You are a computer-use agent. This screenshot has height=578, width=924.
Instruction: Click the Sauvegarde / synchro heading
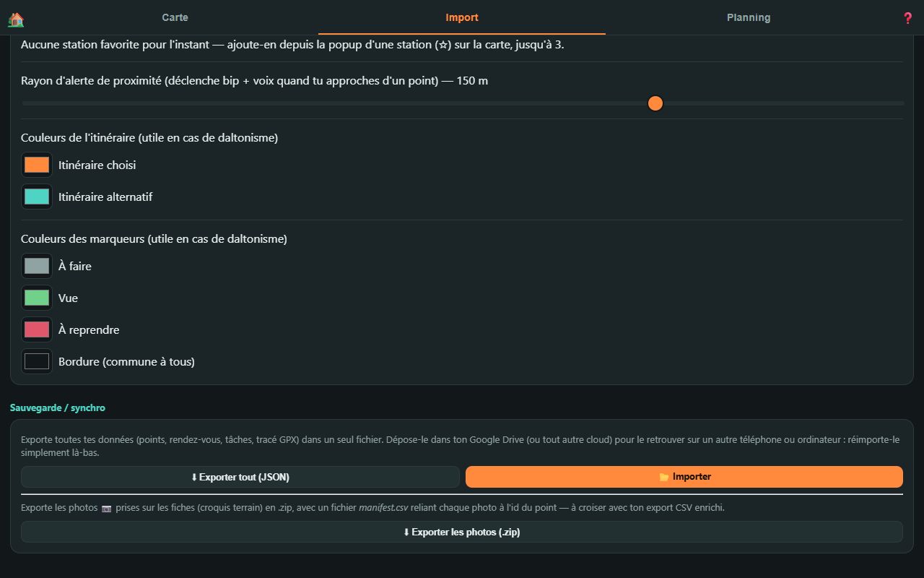(58, 407)
